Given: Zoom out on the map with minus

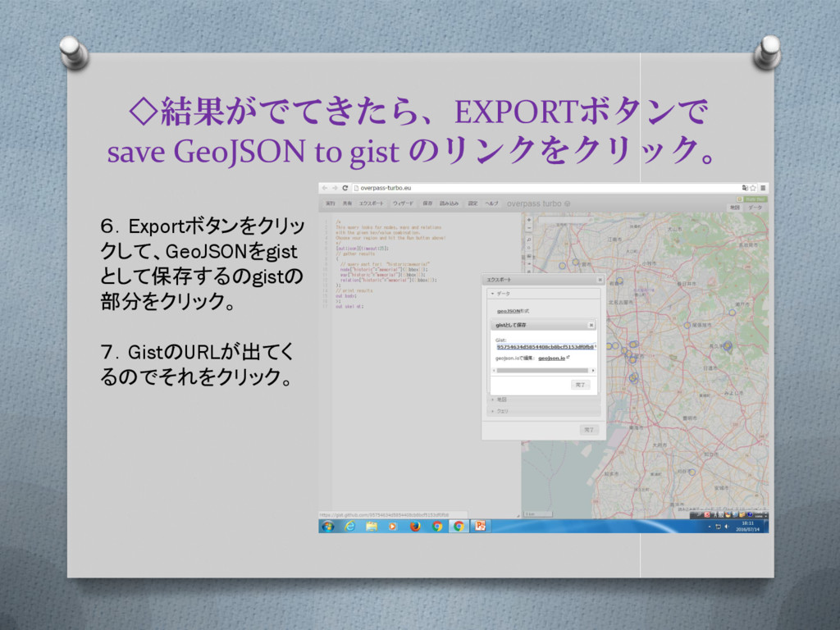Looking at the screenshot, I should (x=529, y=228).
